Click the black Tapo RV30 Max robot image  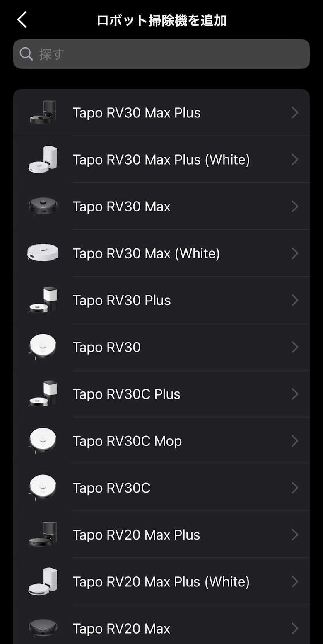pos(43,206)
